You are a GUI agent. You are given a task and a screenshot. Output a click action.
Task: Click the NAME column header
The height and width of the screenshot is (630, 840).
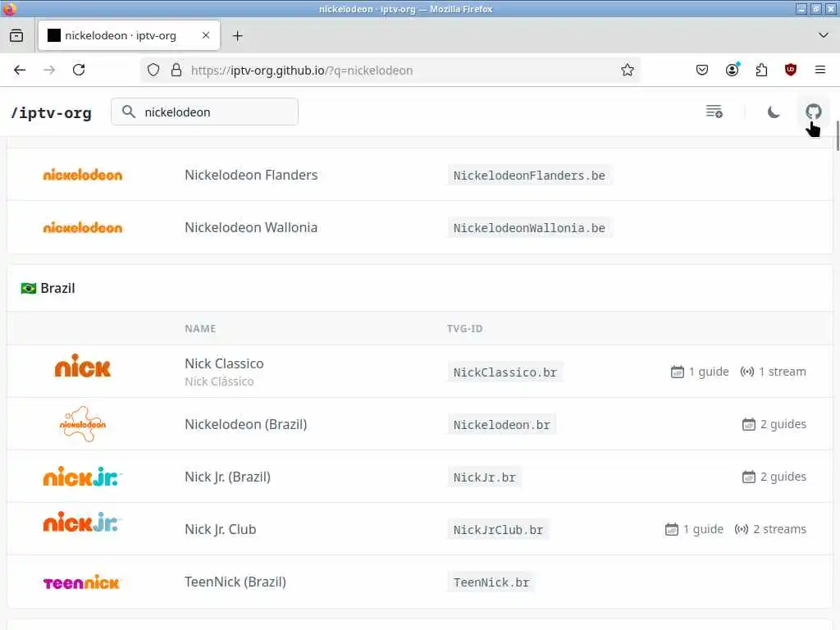pyautogui.click(x=200, y=328)
